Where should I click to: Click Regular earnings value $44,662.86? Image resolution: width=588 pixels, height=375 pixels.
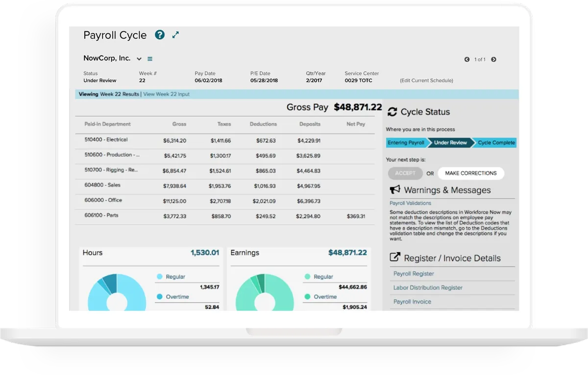353,287
